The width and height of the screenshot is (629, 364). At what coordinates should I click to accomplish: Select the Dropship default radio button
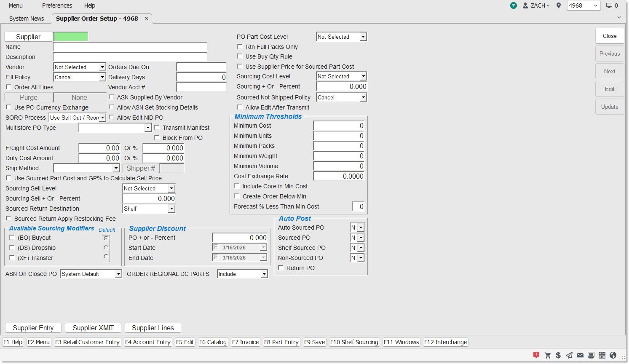[106, 248]
